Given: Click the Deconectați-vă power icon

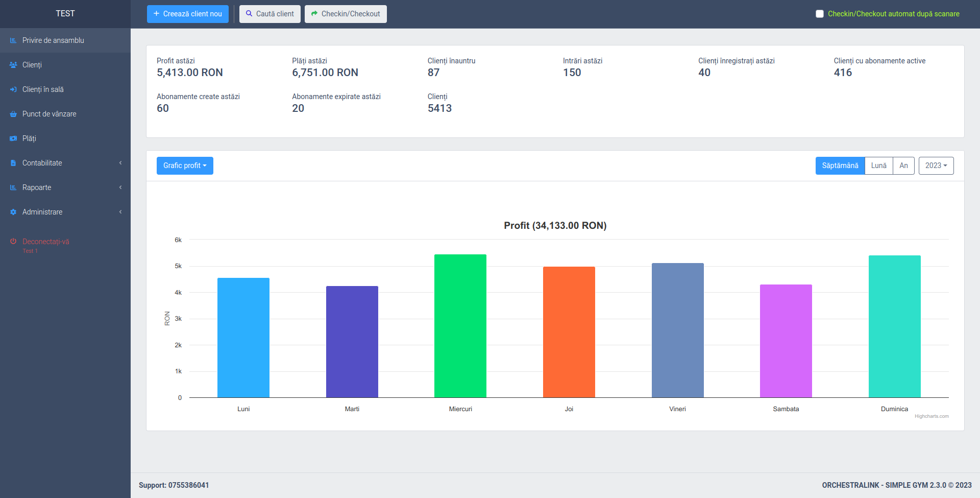Looking at the screenshot, I should 13,241.
